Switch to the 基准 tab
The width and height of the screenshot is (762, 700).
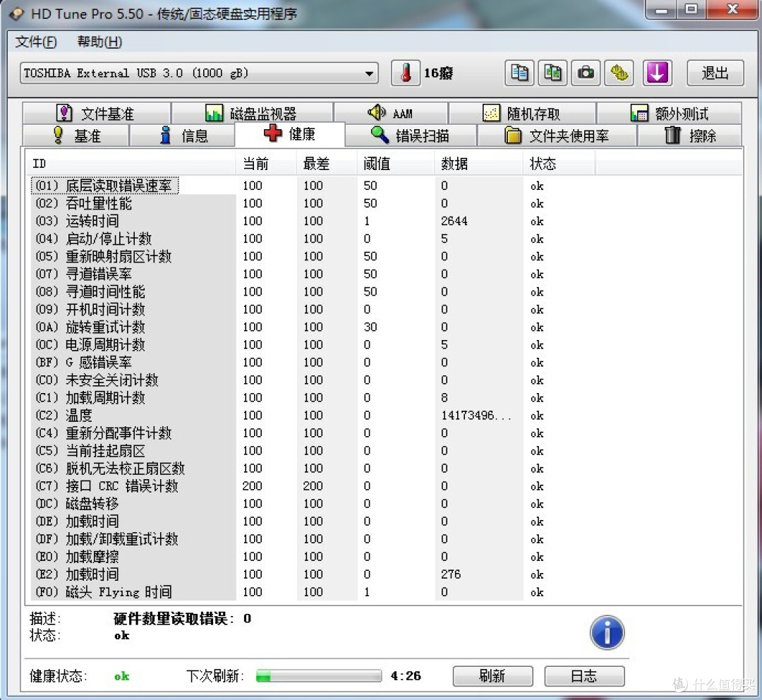pyautogui.click(x=75, y=135)
